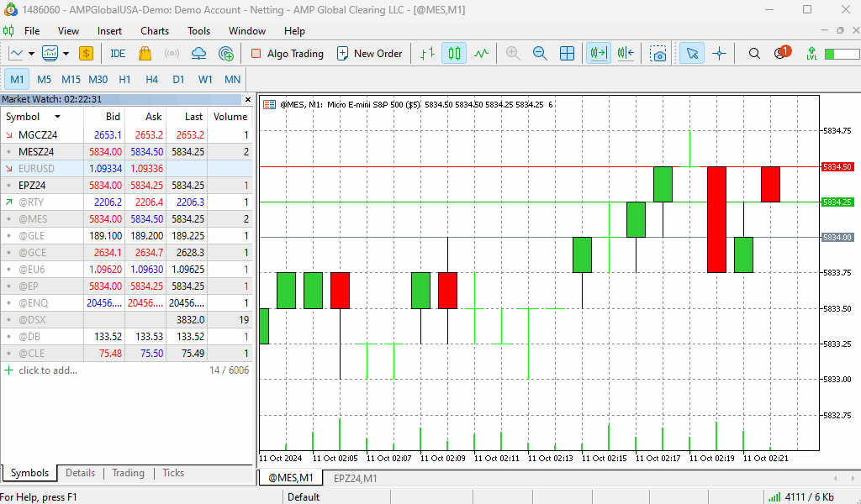Image resolution: width=861 pixels, height=504 pixels.
Task: Switch chart to line chart view
Action: click(481, 54)
